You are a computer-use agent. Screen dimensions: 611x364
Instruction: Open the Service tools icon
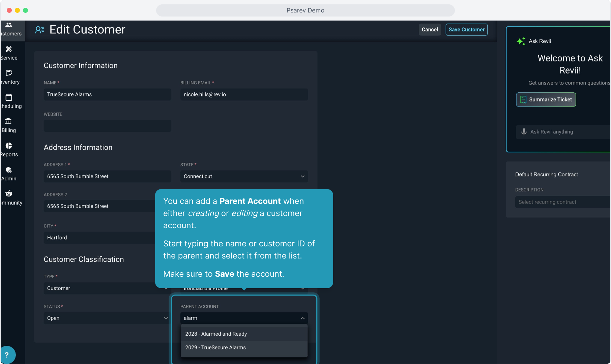[9, 49]
